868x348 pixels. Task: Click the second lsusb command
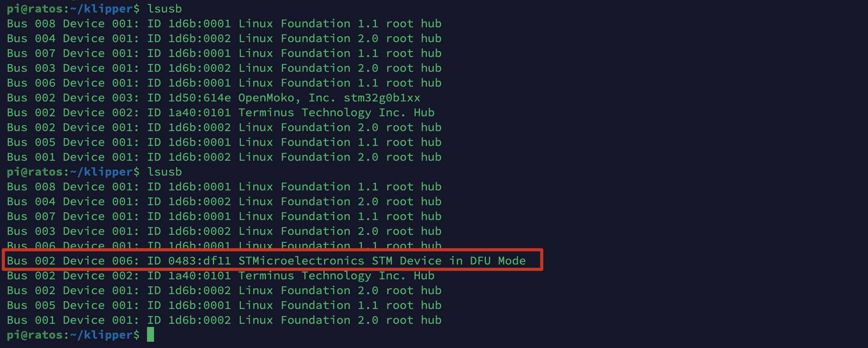164,172
